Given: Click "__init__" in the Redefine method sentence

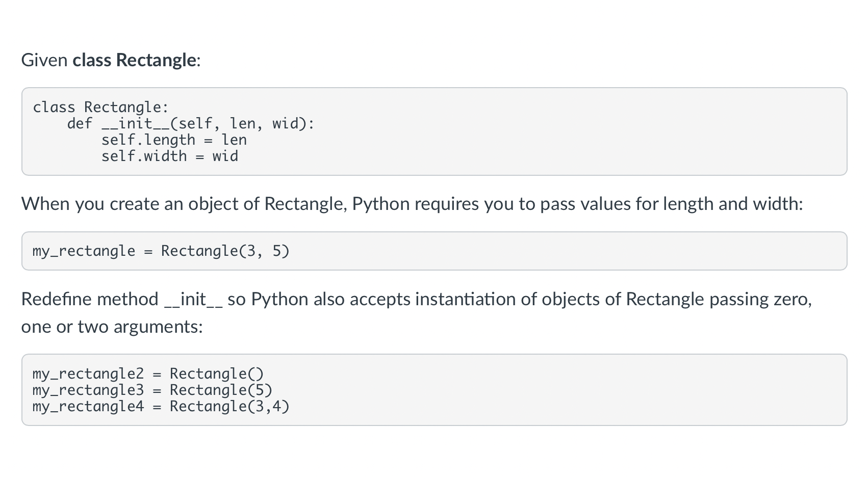Looking at the screenshot, I should pos(194,299).
